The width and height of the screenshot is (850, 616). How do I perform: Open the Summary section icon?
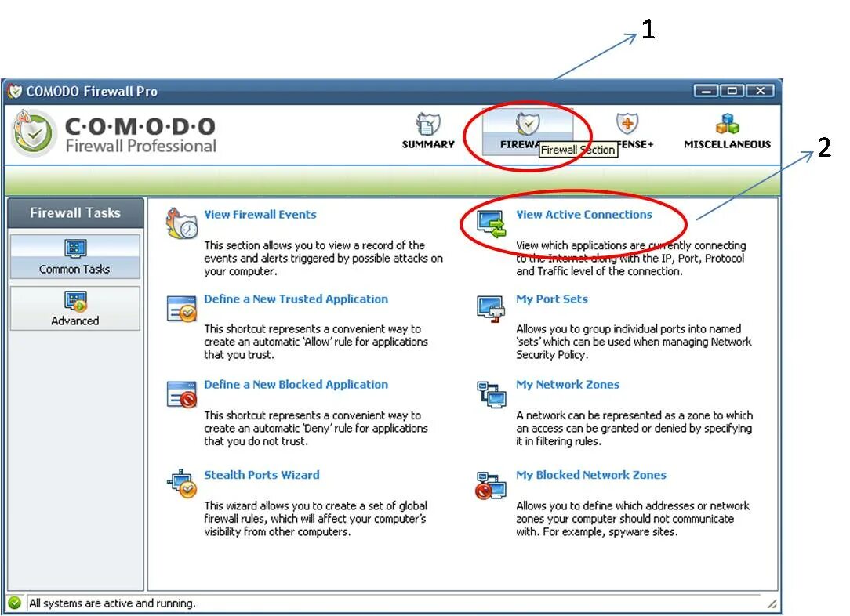[427, 124]
